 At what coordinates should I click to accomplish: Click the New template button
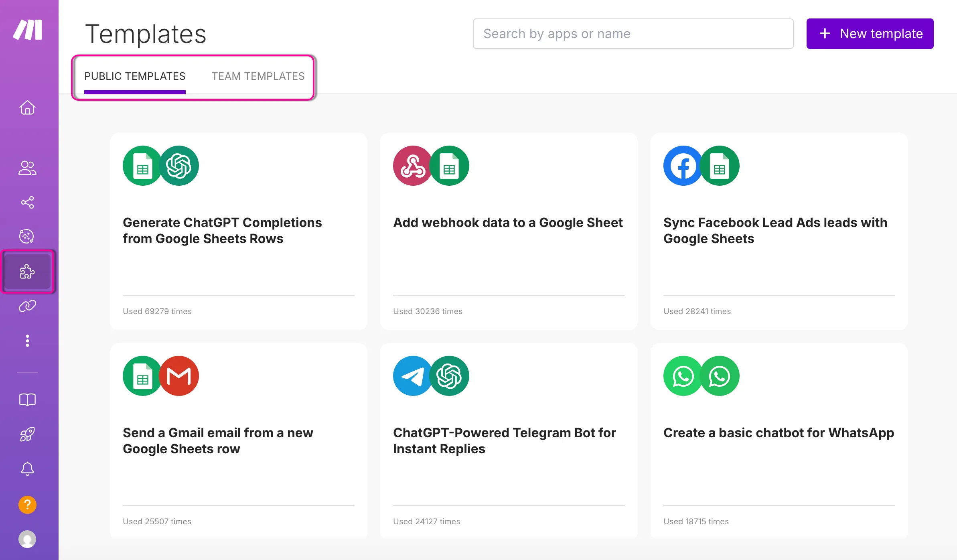tap(870, 34)
